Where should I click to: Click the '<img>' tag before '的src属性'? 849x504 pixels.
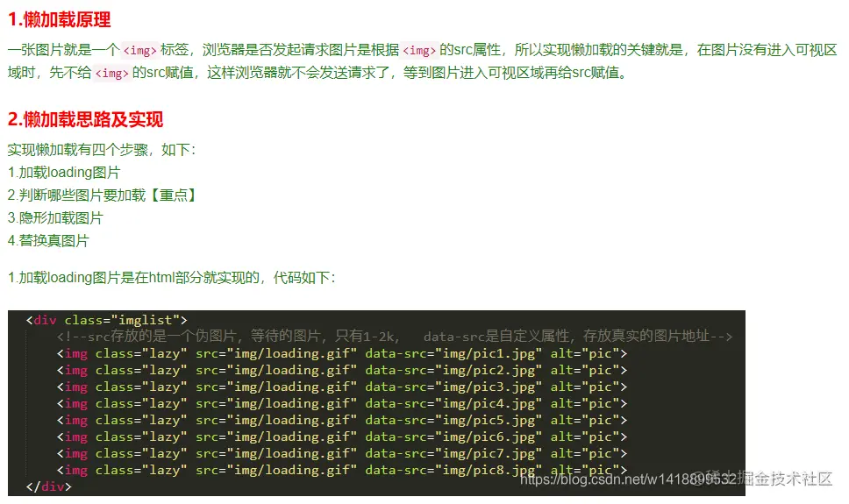419,50
